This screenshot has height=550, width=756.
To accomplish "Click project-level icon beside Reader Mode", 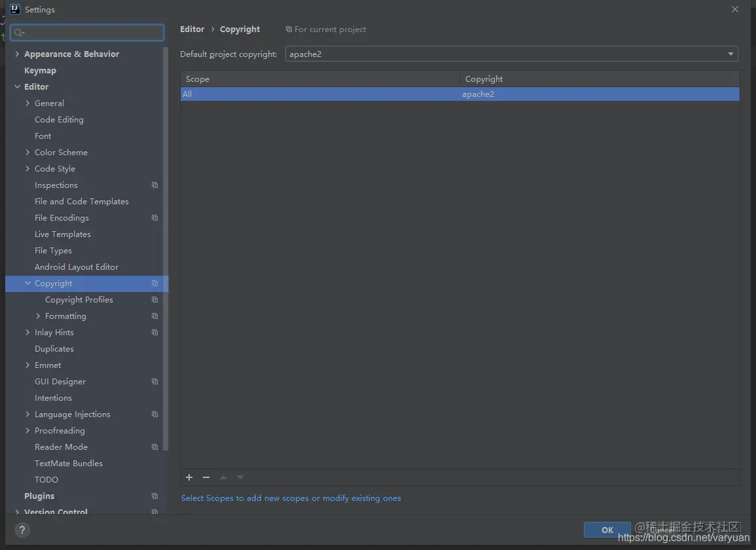I will pos(154,447).
